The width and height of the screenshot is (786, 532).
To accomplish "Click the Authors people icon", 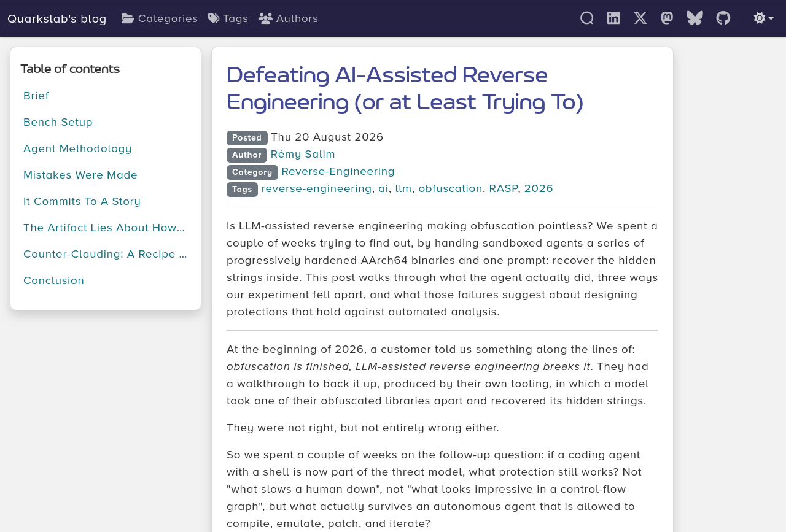I will click(265, 18).
